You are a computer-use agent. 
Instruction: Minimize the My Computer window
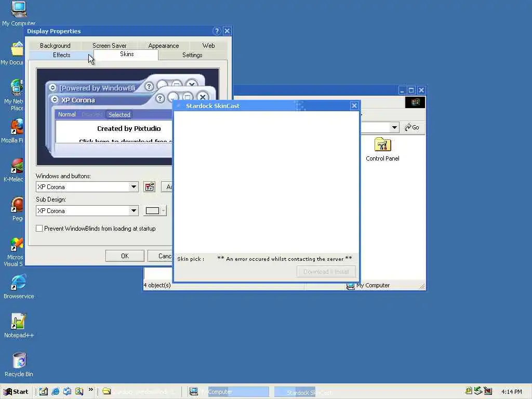(x=402, y=90)
